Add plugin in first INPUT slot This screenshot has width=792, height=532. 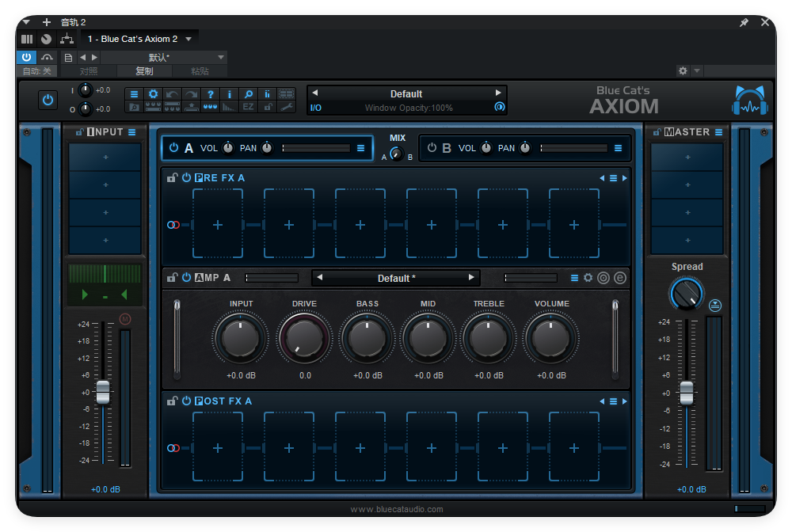(105, 158)
